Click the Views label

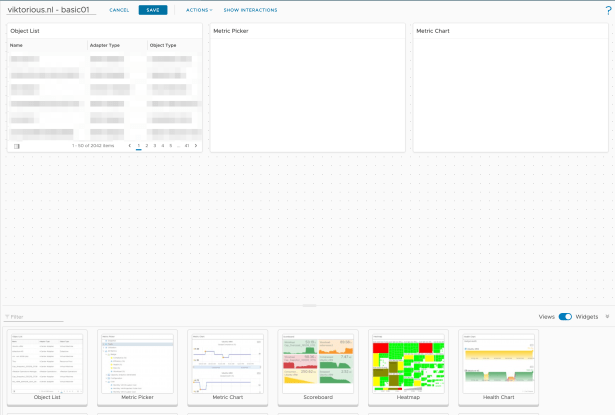point(546,317)
